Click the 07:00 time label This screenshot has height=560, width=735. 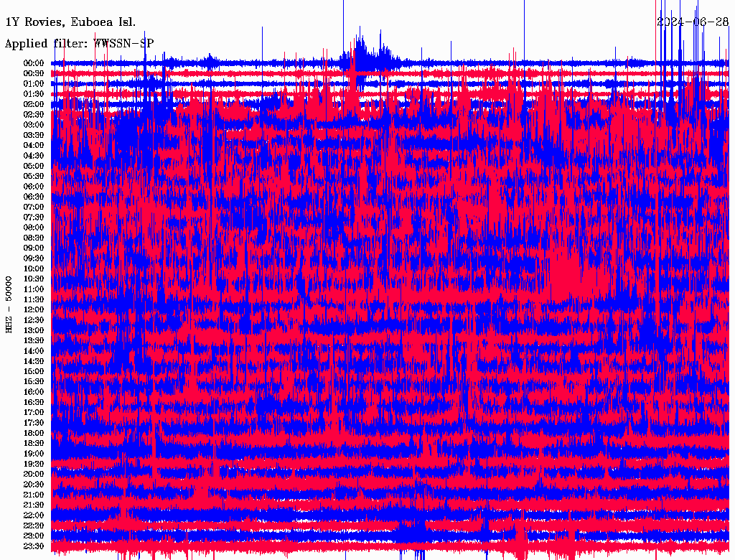[34, 207]
